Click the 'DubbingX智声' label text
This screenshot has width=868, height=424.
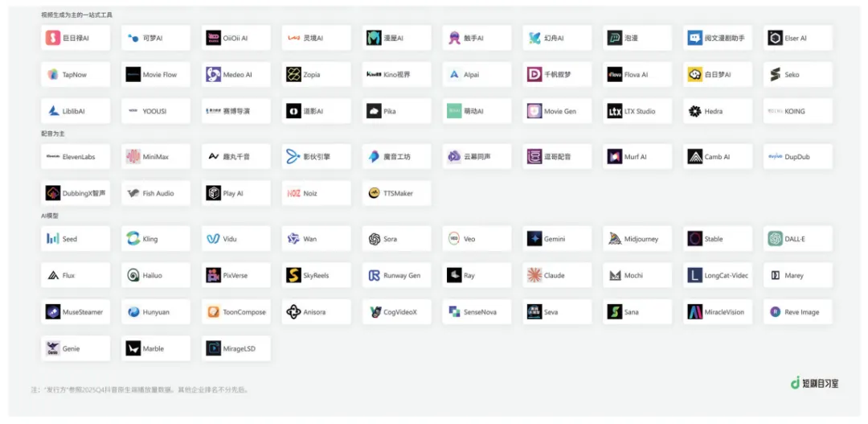(x=84, y=193)
